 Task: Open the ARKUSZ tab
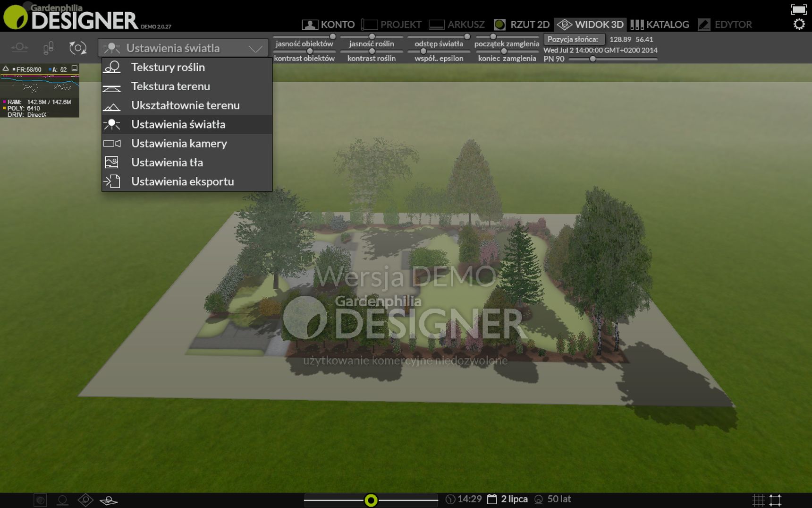pos(457,25)
